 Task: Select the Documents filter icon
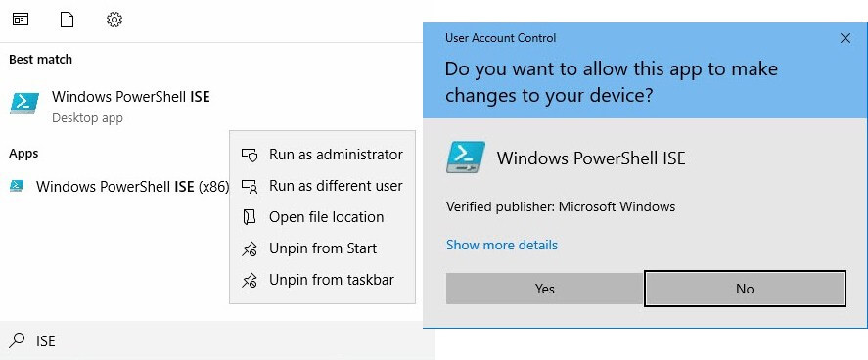[x=67, y=21]
